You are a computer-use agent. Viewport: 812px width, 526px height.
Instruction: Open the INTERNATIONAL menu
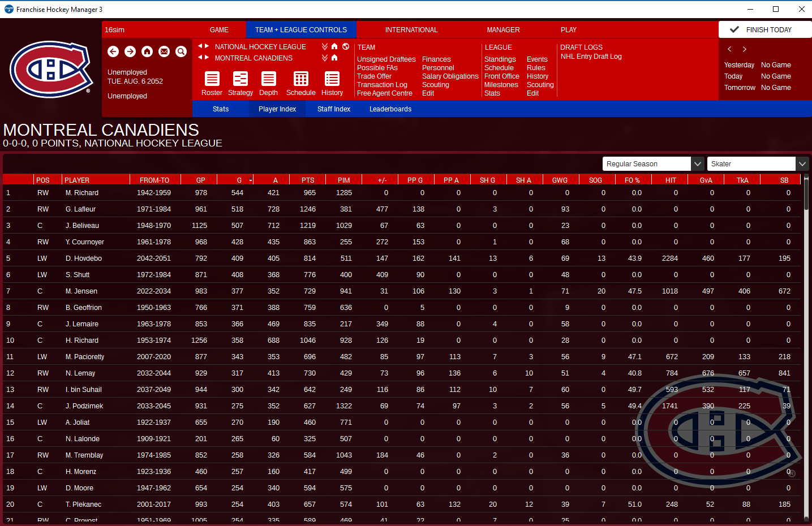point(411,30)
